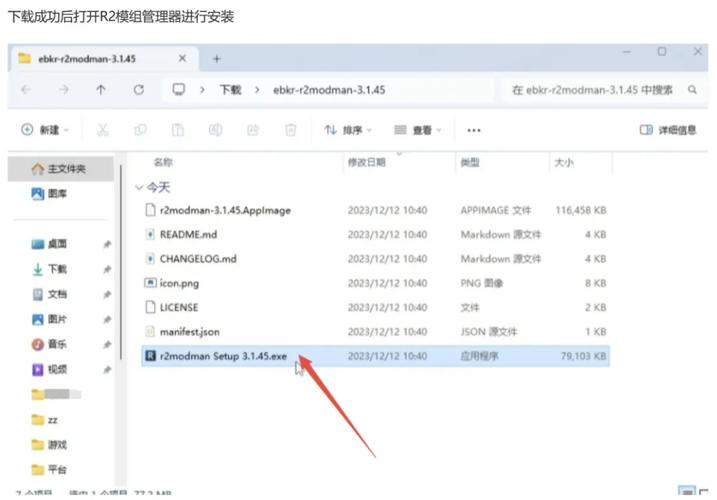Viewport: 717px width, 500px height.
Task: Sort by 类型 column header
Action: [x=470, y=162]
